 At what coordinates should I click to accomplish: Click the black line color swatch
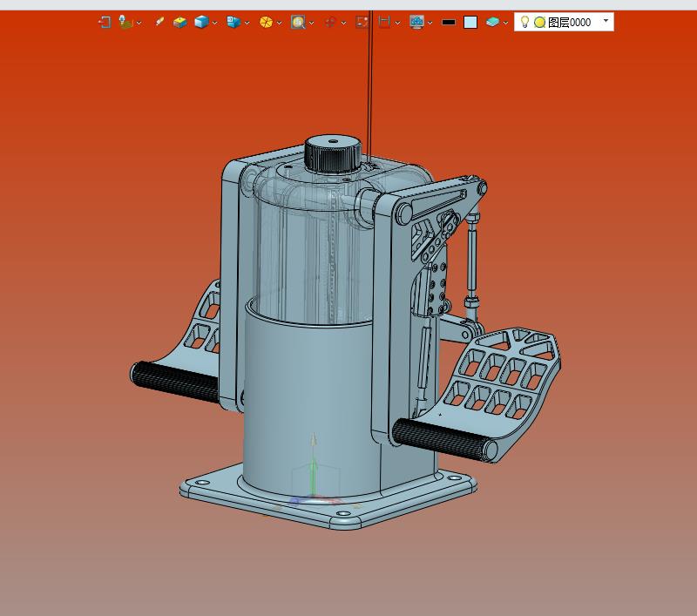pyautogui.click(x=449, y=23)
